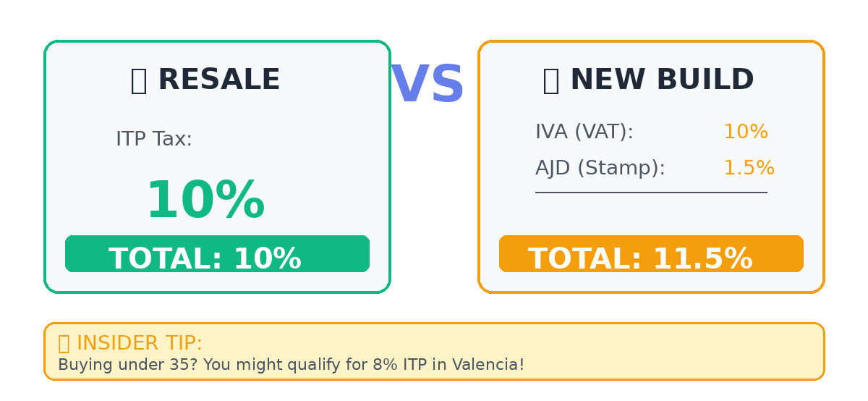Click the INSIDER TIP heading text
The height and width of the screenshot is (401, 868).
click(139, 343)
